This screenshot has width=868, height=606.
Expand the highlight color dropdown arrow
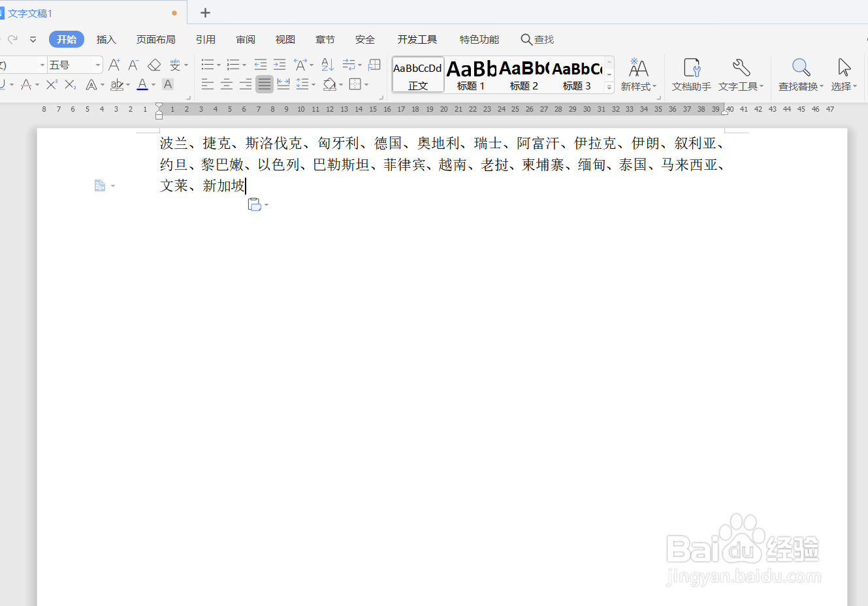(x=128, y=85)
